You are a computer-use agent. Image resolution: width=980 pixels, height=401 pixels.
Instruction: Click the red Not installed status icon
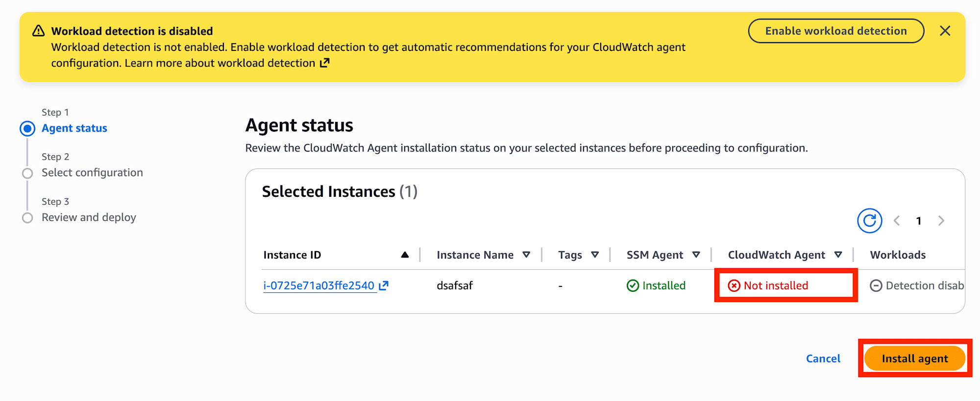click(734, 285)
